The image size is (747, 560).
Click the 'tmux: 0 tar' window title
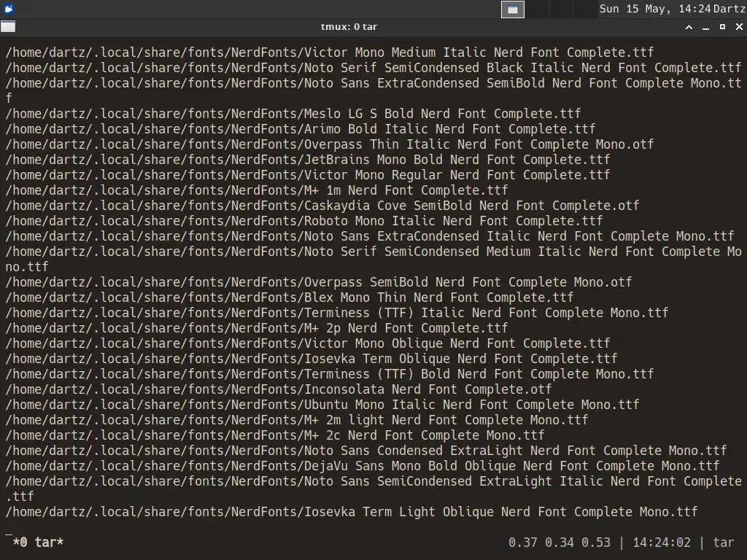click(x=349, y=27)
